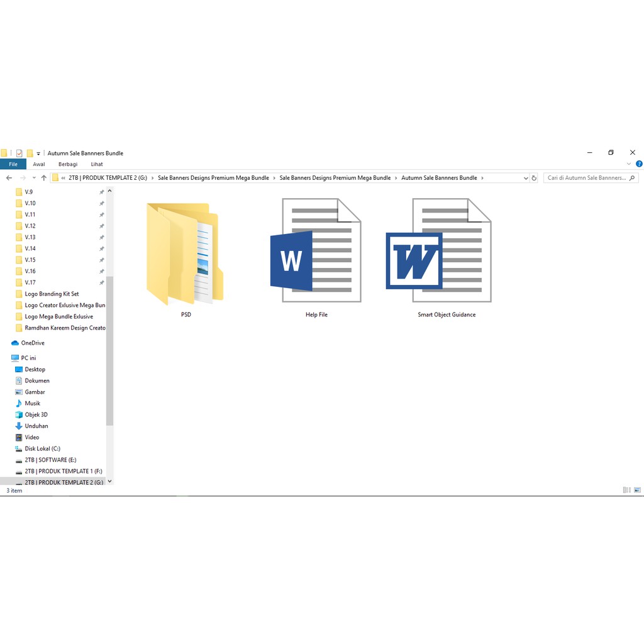
Task: Open the File menu
Action: pyautogui.click(x=13, y=164)
